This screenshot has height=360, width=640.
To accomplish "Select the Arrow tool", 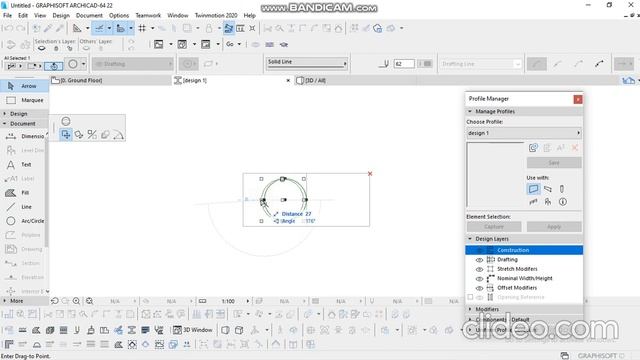I will coord(24,86).
